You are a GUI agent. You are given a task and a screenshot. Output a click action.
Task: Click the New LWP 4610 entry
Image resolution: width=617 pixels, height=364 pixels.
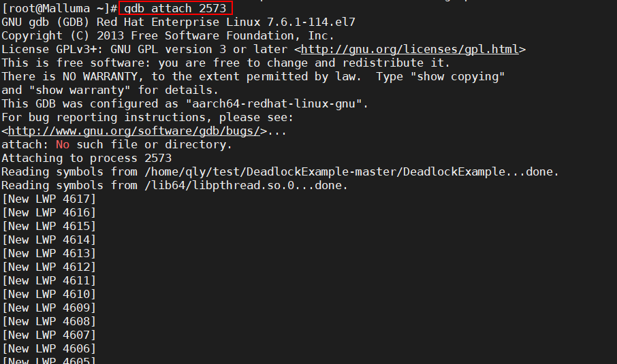click(49, 295)
